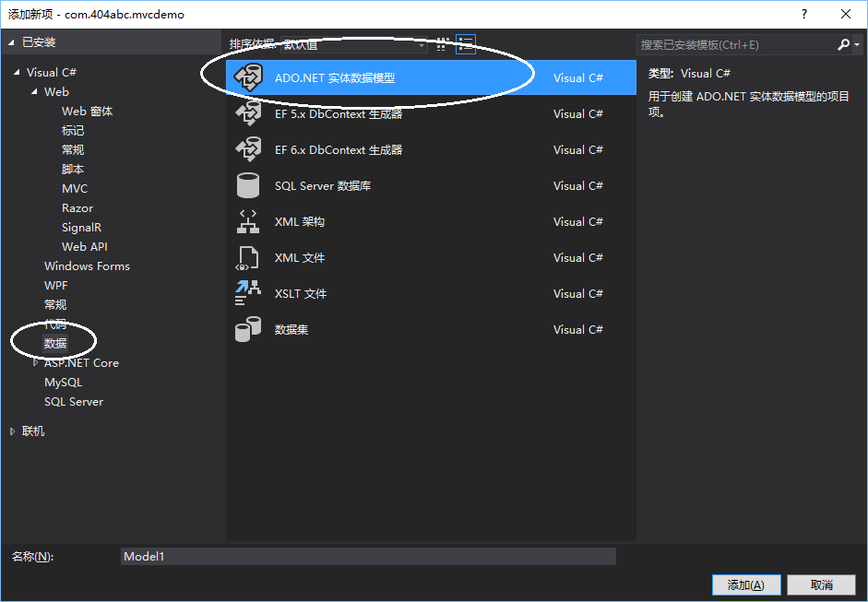Select the SignalR category

tap(81, 228)
